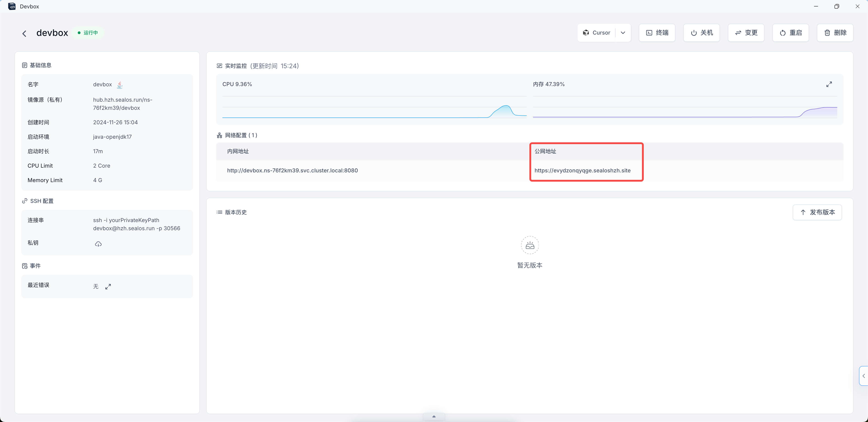Click the 内存 47.39% memory chart
The width and height of the screenshot is (868, 422).
coord(685,107)
